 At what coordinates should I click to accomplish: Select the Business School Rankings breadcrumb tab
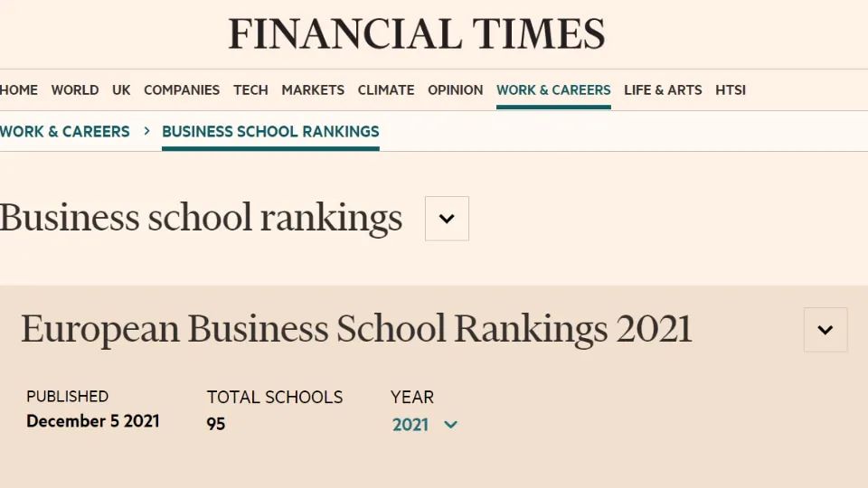270,131
